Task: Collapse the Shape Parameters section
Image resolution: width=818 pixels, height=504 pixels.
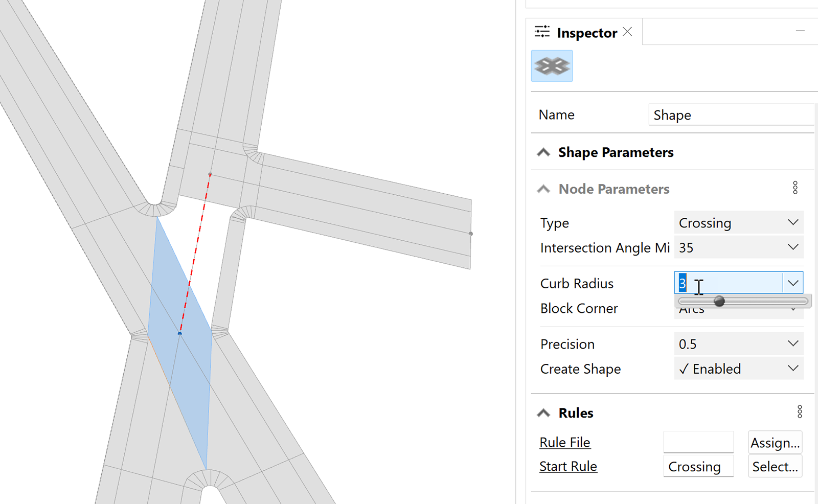Action: tap(544, 152)
